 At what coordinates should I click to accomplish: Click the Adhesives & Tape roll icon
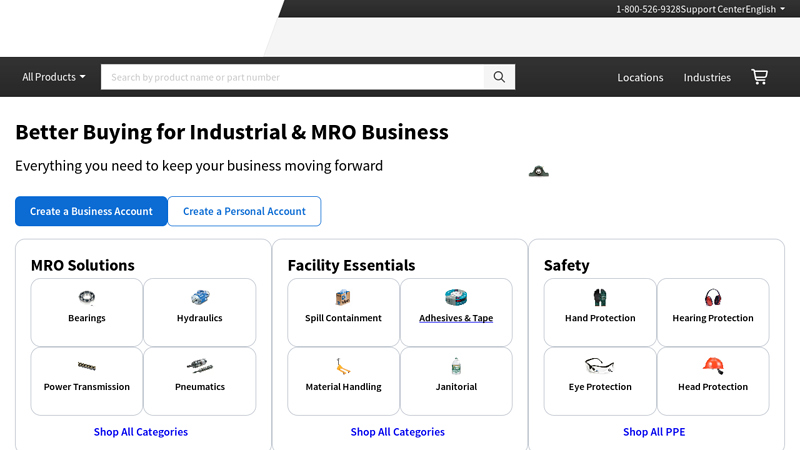456,297
